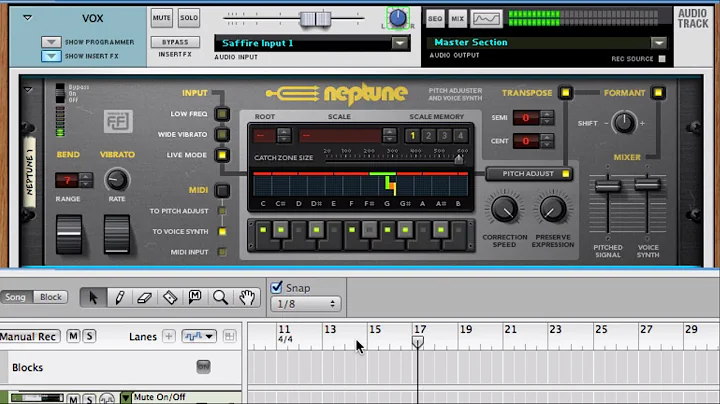Click the Semi transpose stepper

(546, 118)
